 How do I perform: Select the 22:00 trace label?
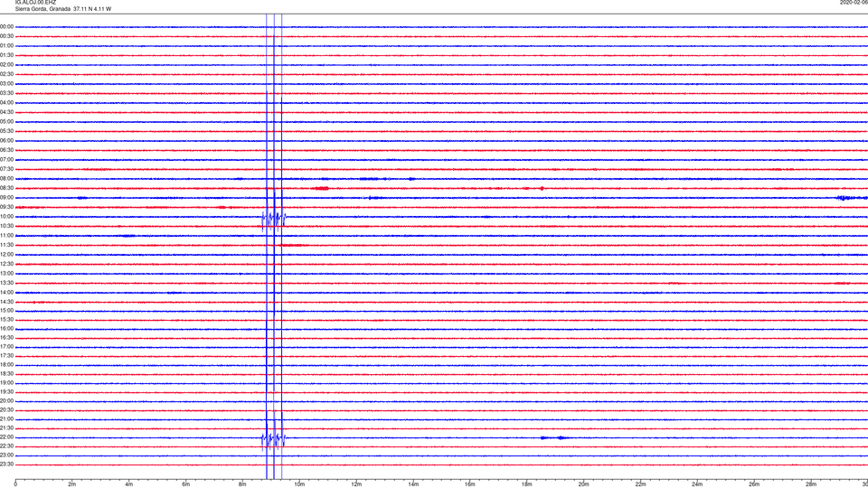6,436
